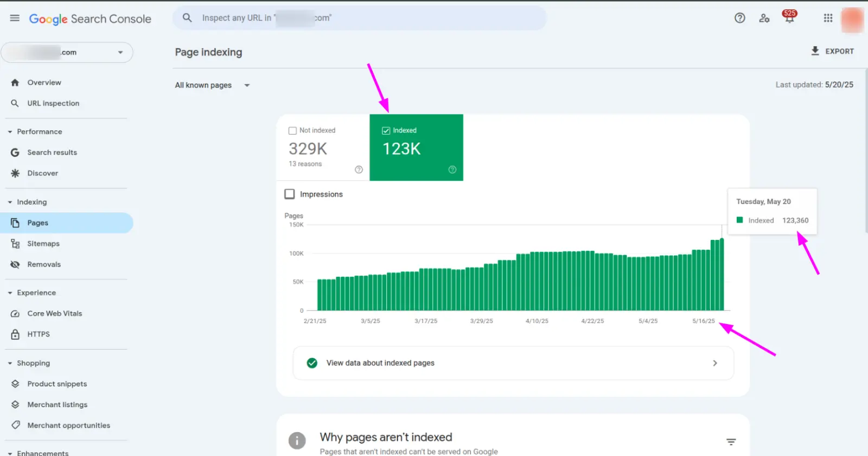This screenshot has height=456, width=868.
Task: Click the HTTPS padlock icon
Action: coord(15,334)
